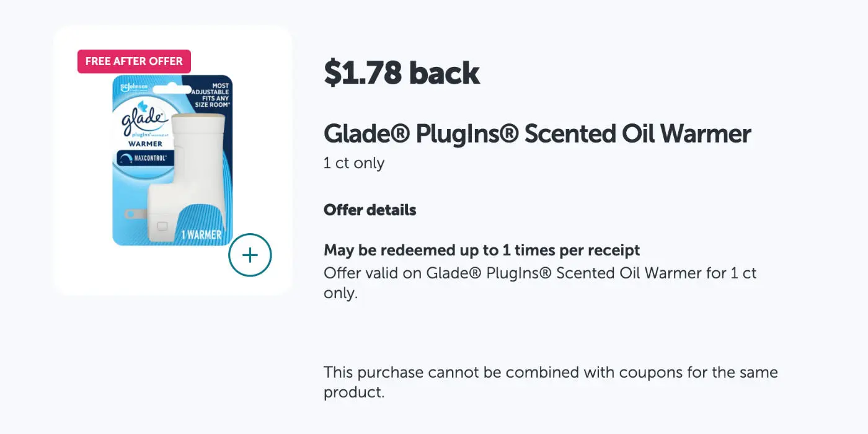
Task: Click the WARMER word under Glade logo
Action: coord(145,144)
